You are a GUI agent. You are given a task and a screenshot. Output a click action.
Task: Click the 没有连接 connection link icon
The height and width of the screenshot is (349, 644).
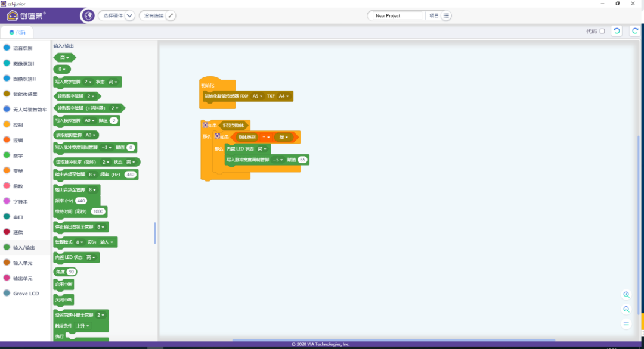(x=171, y=15)
